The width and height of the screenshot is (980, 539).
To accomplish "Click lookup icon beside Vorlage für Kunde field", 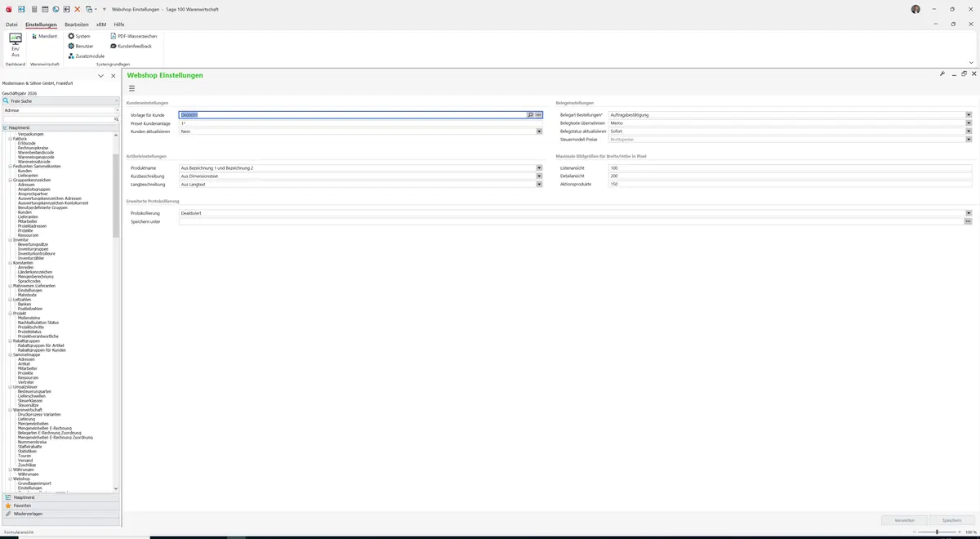I will coord(530,115).
